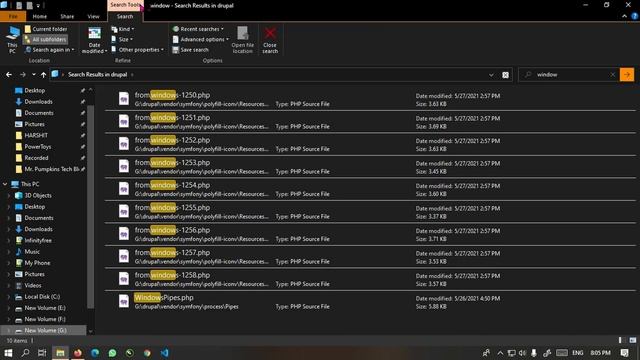Click the volume icon in system tray
The image size is (640, 360).
coord(522,353)
